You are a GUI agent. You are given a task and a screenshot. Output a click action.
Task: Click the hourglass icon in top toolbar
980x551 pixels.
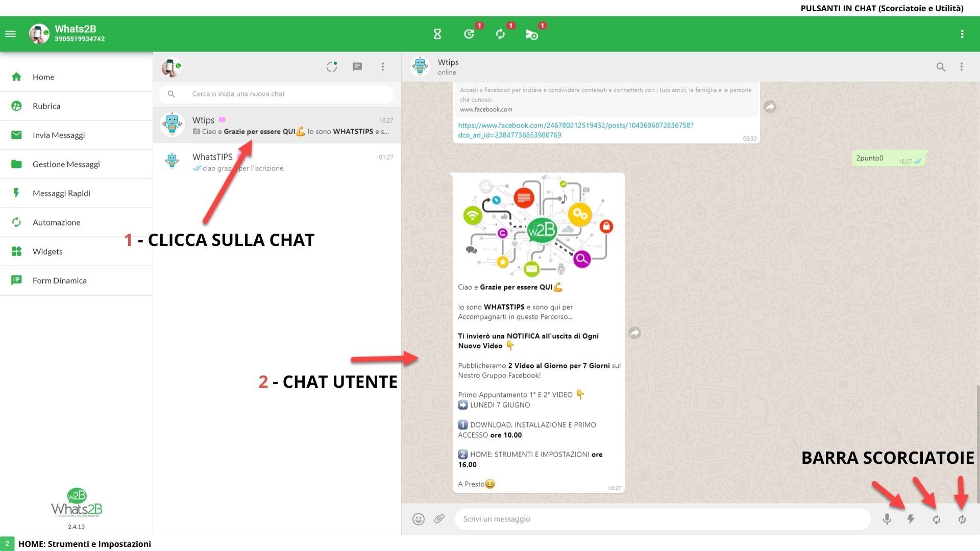437,34
